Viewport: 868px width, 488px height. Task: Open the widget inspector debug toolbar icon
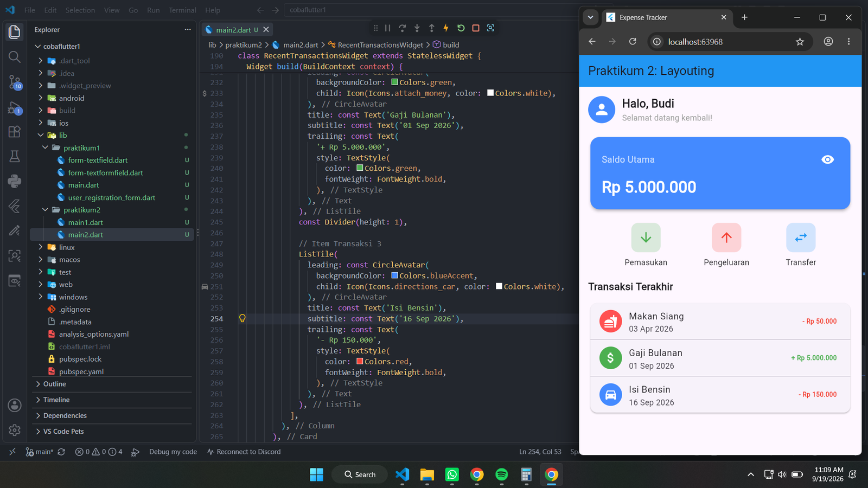point(490,28)
